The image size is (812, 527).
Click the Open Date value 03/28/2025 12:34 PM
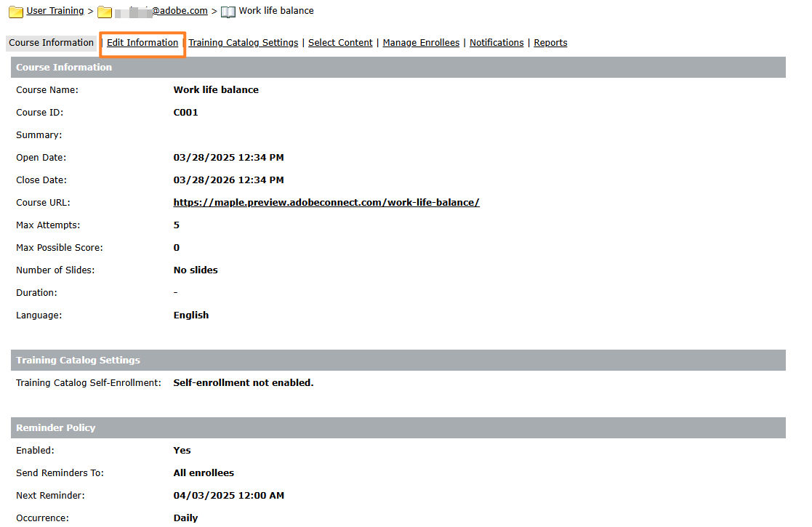coord(228,158)
